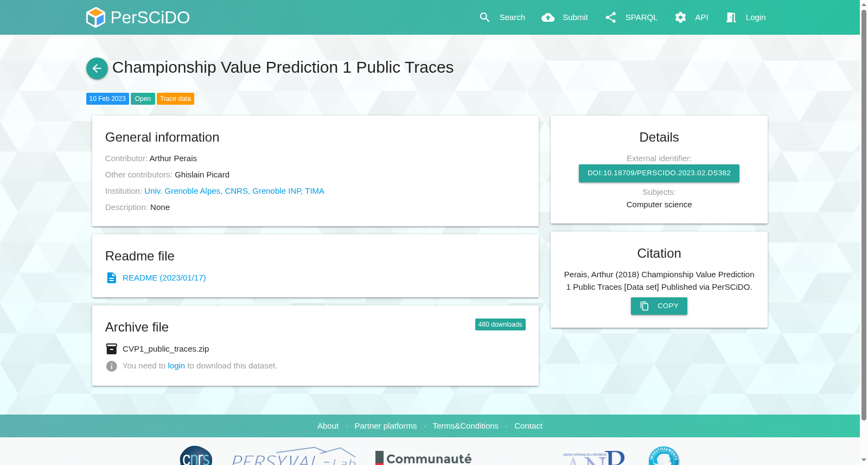Viewport: 868px width, 465px height.
Task: Copy the DOI identifier button
Action: 659,173
